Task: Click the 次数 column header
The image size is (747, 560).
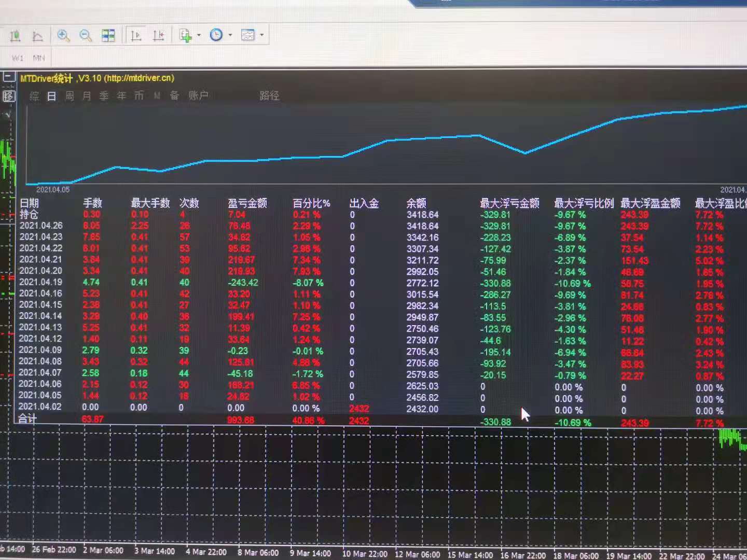Action: pyautogui.click(x=189, y=203)
